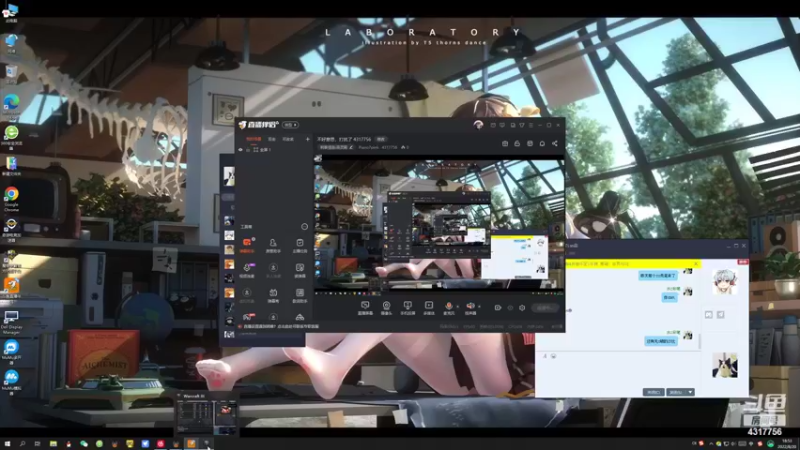Open the version dropdown beside Douyu logo

(290, 125)
